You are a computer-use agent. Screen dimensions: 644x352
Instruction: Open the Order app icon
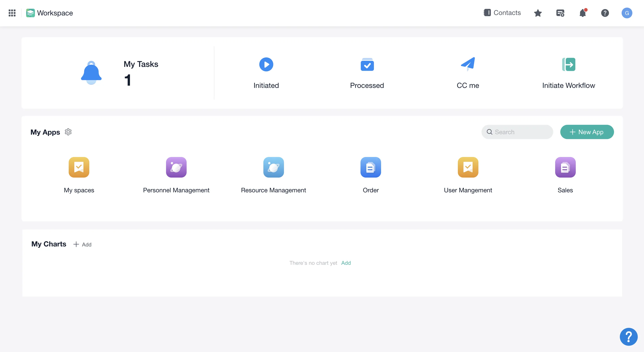tap(371, 167)
